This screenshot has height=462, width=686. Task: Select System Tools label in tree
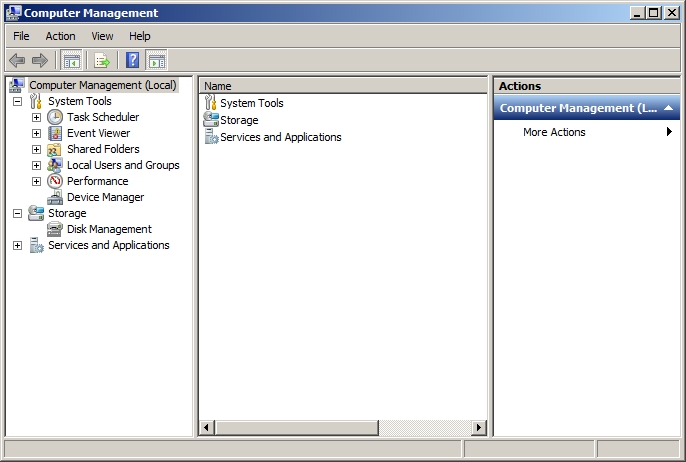click(x=80, y=101)
